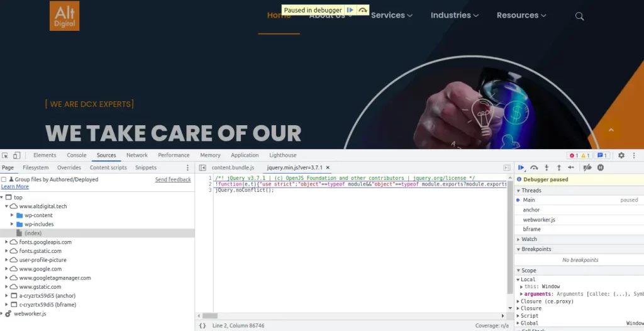Click the Step icon in debugger toolbar
This screenshot has height=331, width=644.
click(571, 167)
